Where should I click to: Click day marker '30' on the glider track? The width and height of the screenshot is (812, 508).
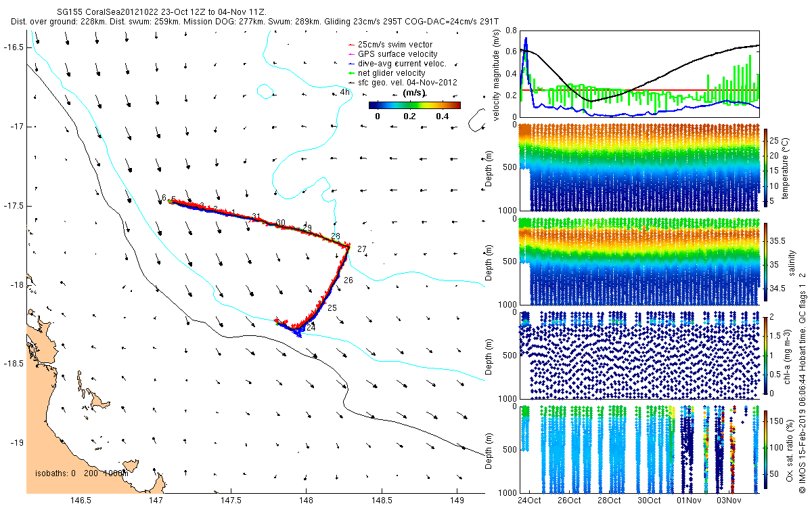click(281, 223)
